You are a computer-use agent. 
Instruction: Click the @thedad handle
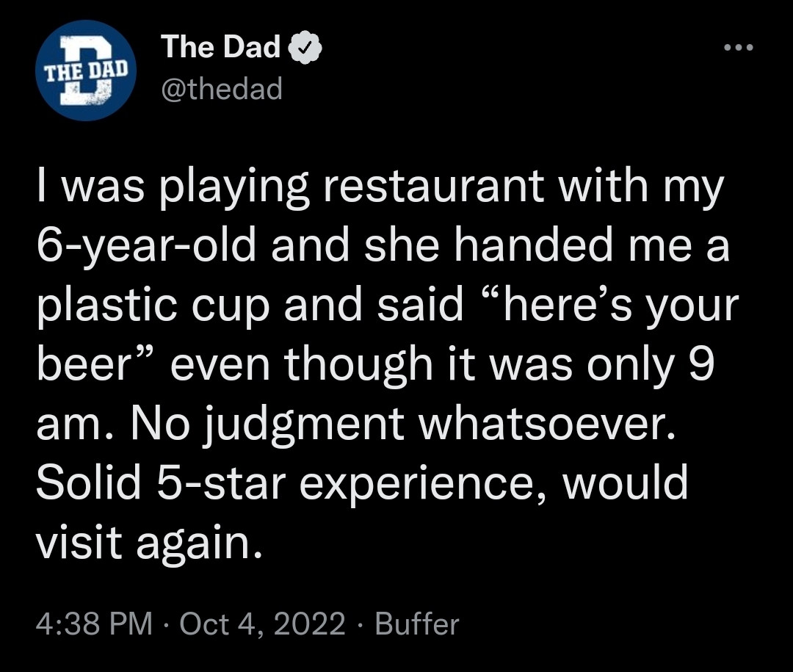[x=221, y=89]
